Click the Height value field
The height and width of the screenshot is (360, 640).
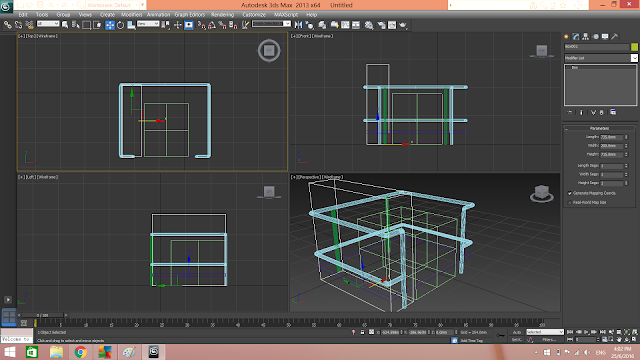(612, 154)
